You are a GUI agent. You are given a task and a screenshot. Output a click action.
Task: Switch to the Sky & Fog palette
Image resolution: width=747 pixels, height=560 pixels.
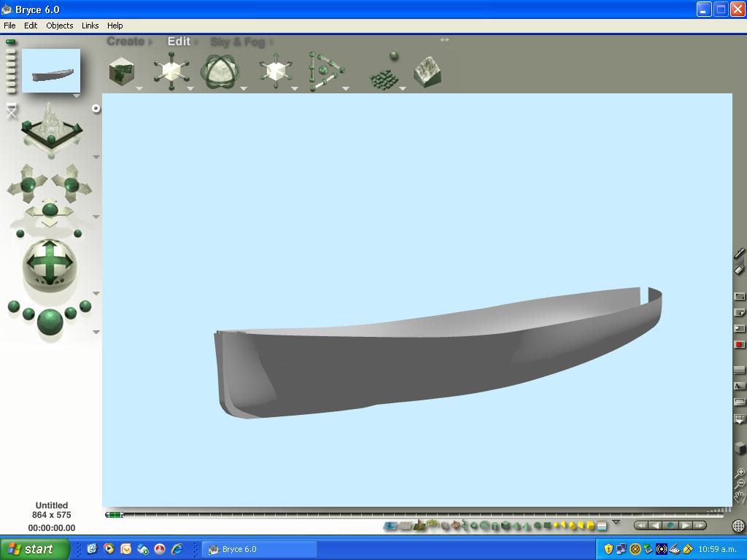[x=237, y=42]
